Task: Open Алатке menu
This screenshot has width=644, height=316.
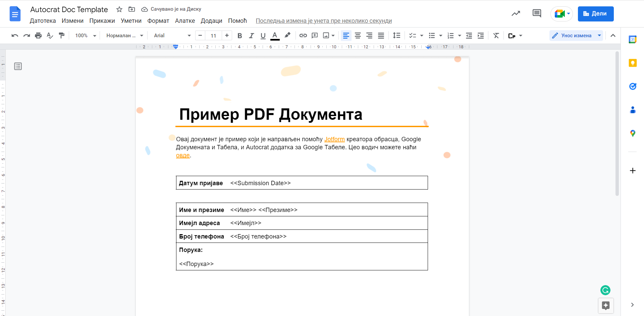Action: click(x=185, y=21)
